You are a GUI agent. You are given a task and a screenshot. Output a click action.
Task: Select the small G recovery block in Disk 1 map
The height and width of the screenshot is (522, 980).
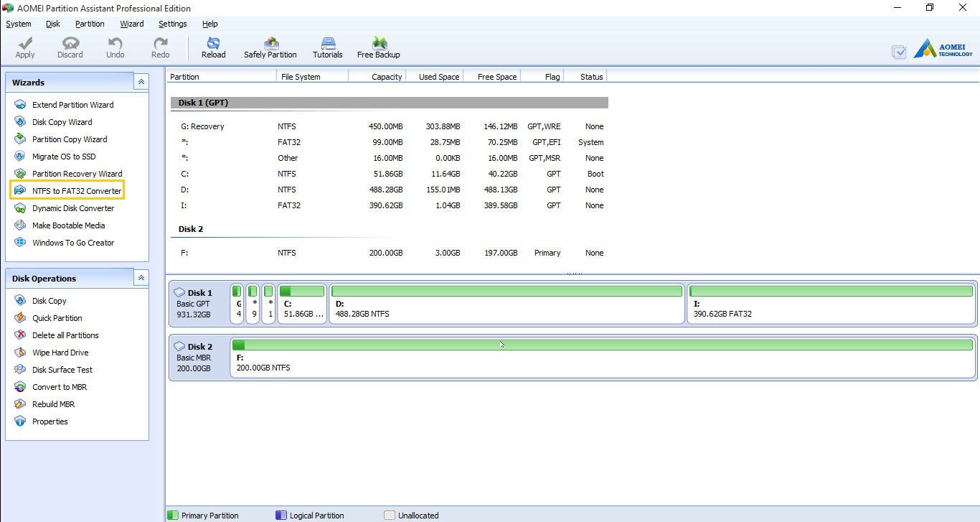coord(237,304)
